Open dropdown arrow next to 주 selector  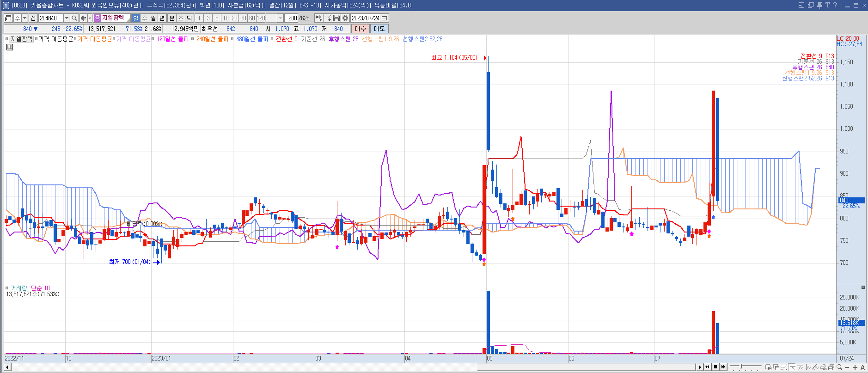pyautogui.click(x=25, y=18)
